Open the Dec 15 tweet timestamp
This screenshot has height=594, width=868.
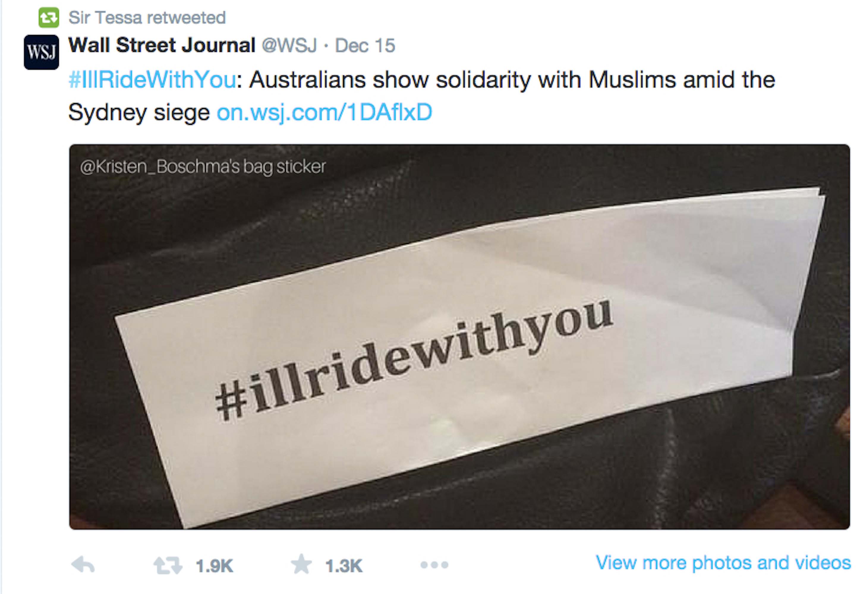pos(365,45)
